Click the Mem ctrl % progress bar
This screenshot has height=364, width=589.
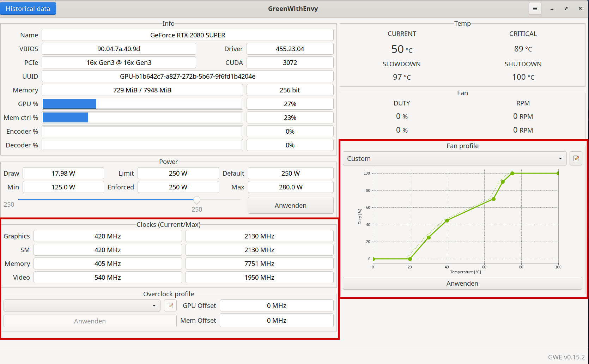click(142, 117)
